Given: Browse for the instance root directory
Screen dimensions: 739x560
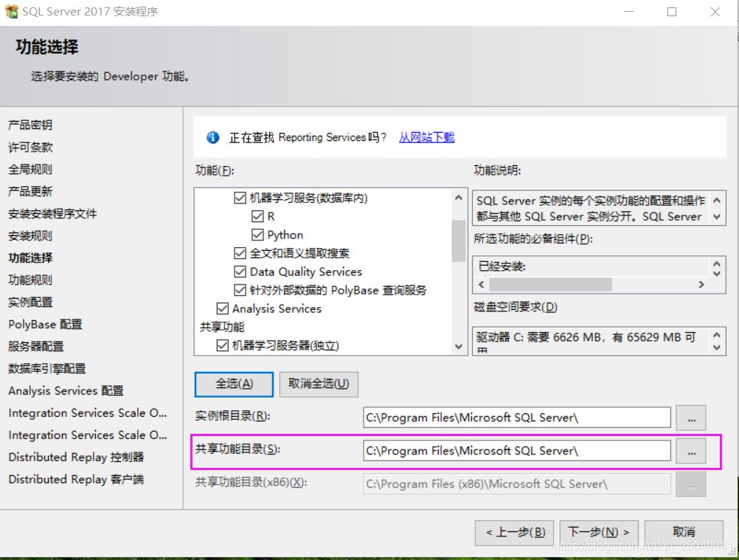Looking at the screenshot, I should pyautogui.click(x=690, y=418).
